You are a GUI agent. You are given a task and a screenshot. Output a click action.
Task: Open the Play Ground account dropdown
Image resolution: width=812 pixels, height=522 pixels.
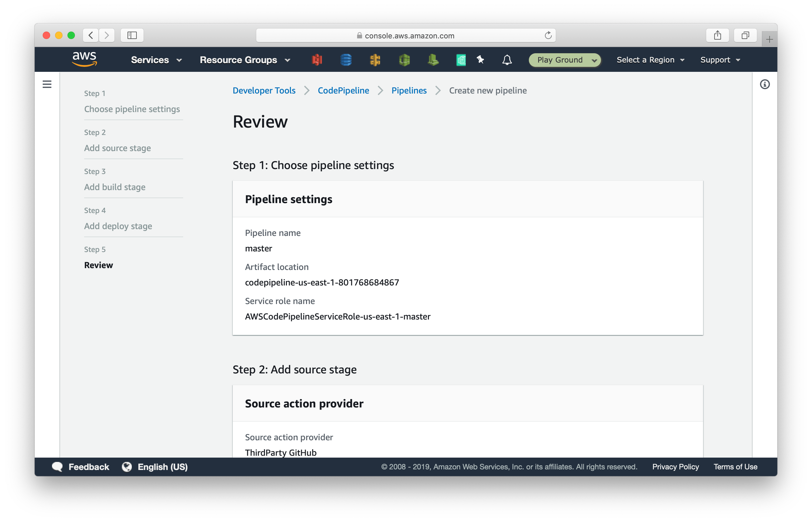[x=564, y=60]
